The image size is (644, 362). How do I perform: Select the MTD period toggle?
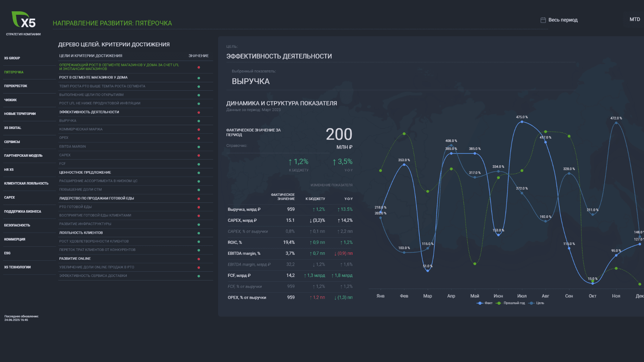(x=635, y=19)
